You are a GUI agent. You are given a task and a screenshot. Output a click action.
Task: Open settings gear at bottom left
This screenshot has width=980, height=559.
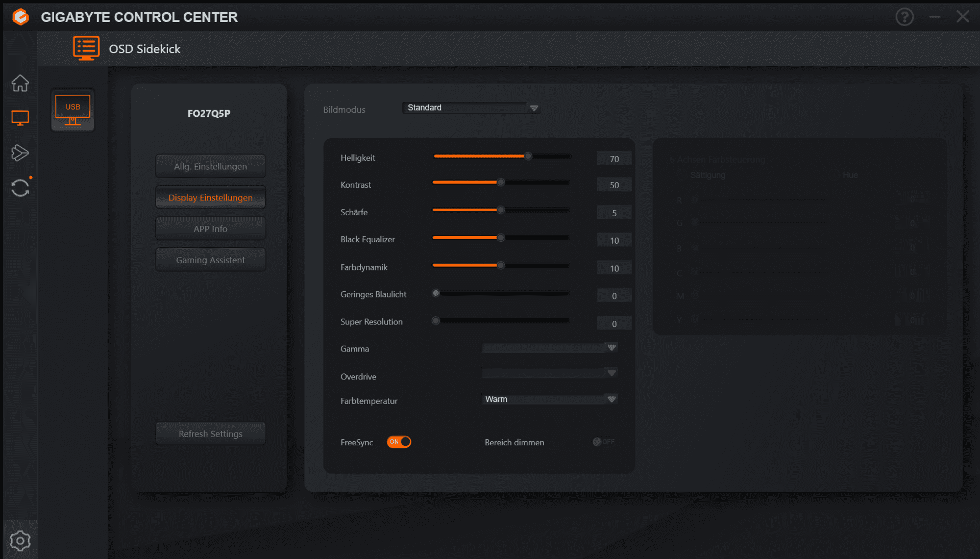pos(20,541)
